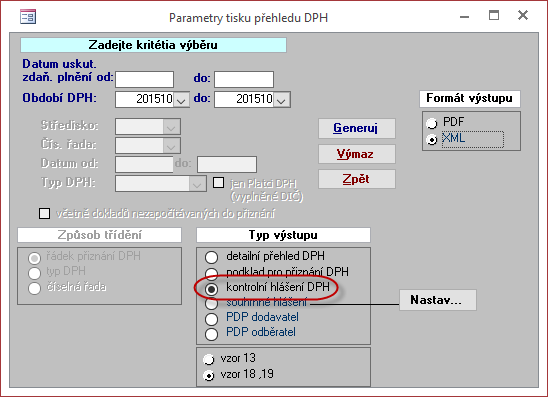
Task: Choose detailní přehled DPH output type
Action: [x=211, y=257]
